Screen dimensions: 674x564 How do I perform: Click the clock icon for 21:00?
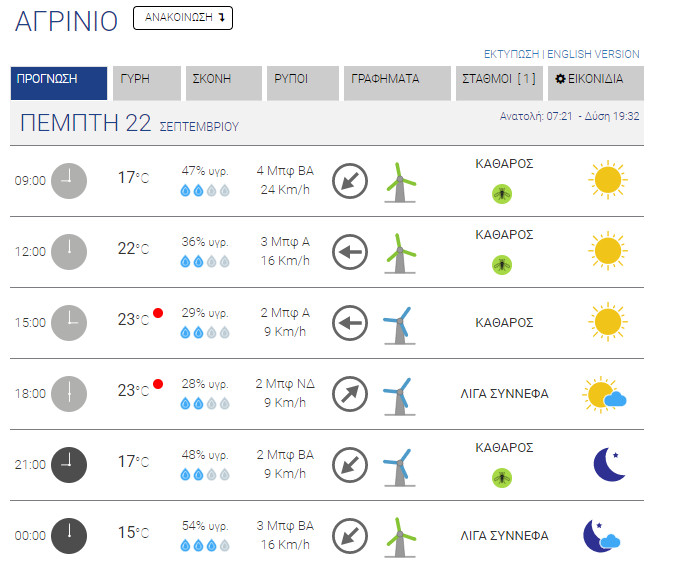point(69,465)
